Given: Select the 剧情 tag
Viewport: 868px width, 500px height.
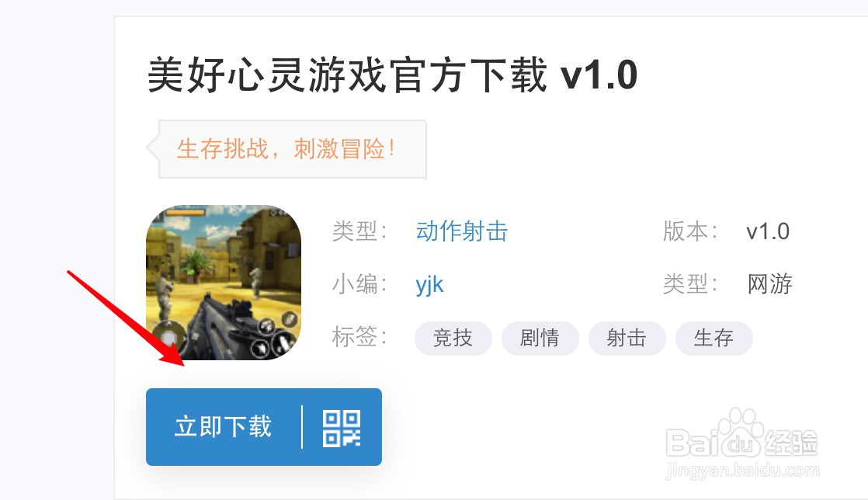Looking at the screenshot, I should (540, 338).
